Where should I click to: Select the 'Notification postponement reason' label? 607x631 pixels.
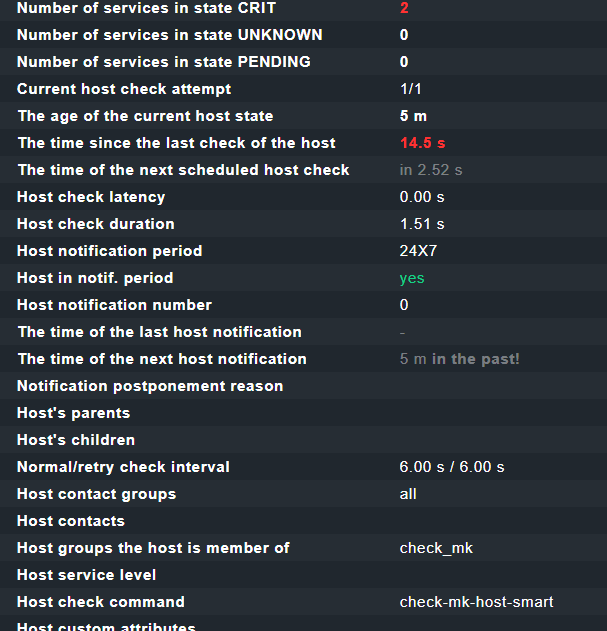[150, 386]
